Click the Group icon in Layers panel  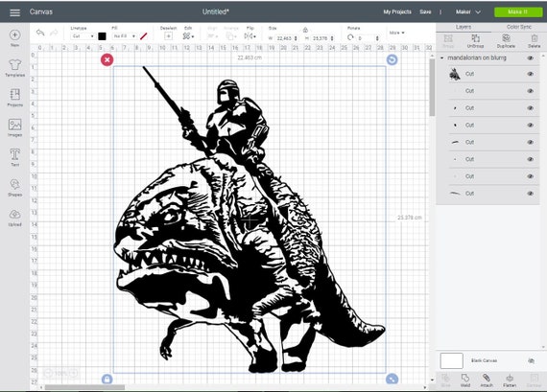click(448, 41)
